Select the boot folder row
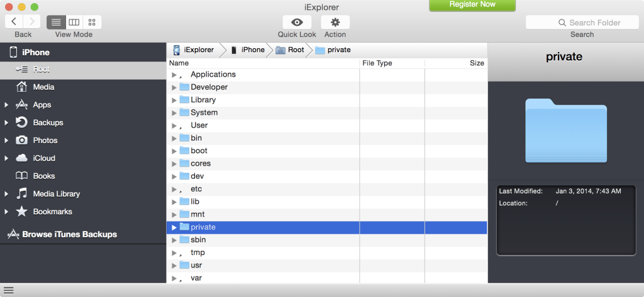The image size is (644, 297). [327, 151]
